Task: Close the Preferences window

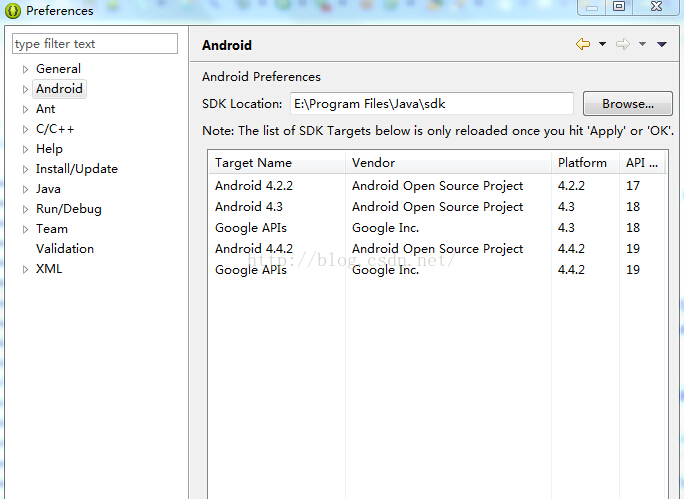Action: tap(656, 7)
